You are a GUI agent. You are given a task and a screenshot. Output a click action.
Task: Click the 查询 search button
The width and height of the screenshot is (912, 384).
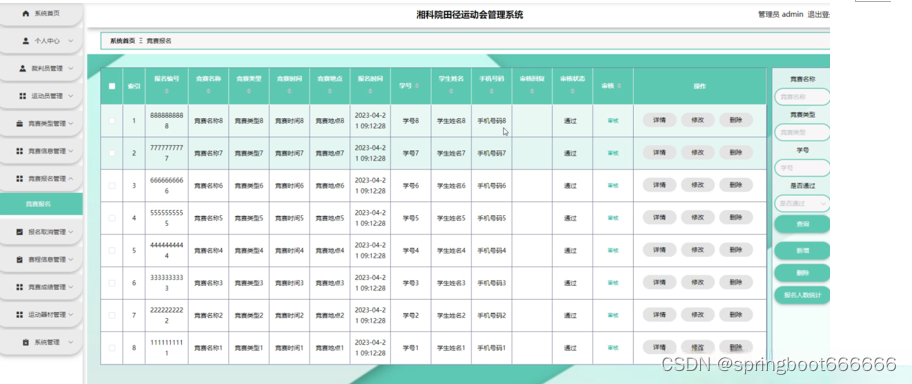coord(802,224)
